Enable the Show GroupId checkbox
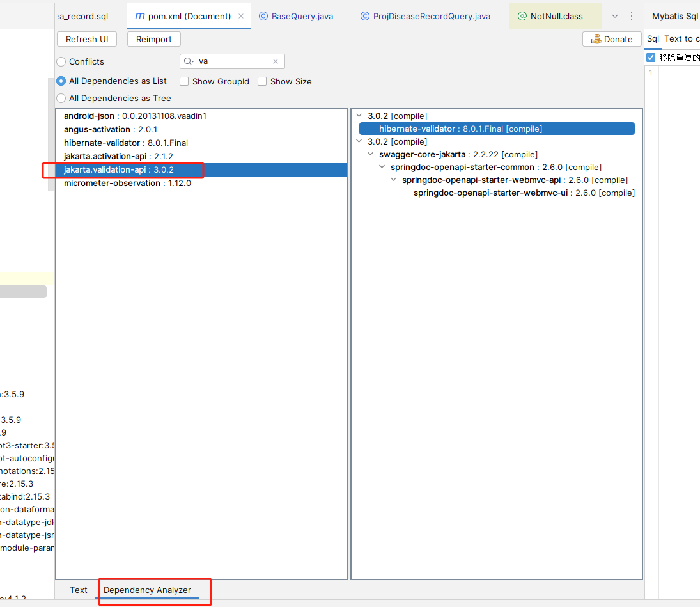Viewport: 700px width, 607px height. click(184, 81)
